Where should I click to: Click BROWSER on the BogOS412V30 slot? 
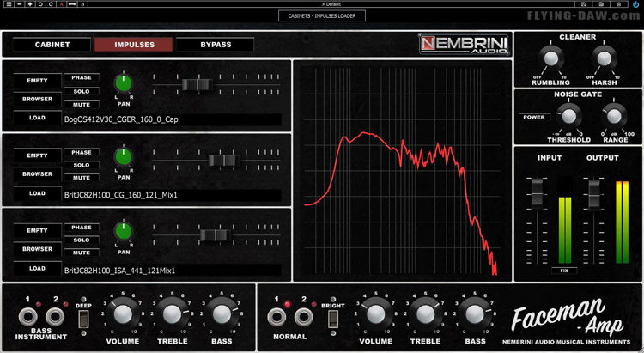(38, 99)
